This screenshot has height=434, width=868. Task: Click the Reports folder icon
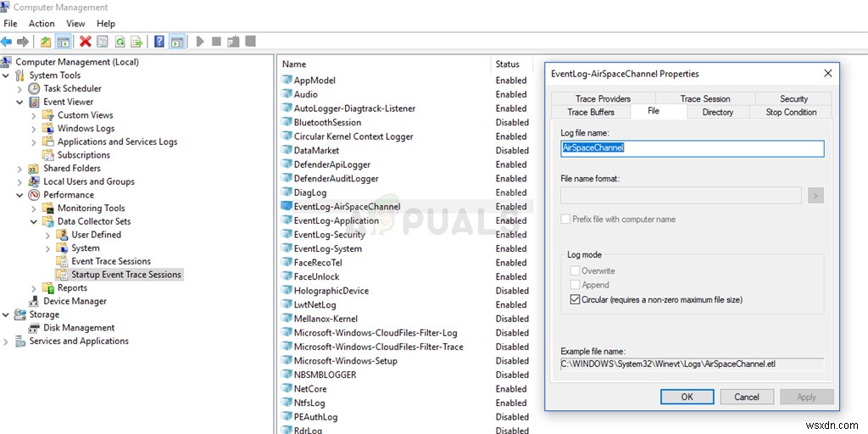(48, 288)
